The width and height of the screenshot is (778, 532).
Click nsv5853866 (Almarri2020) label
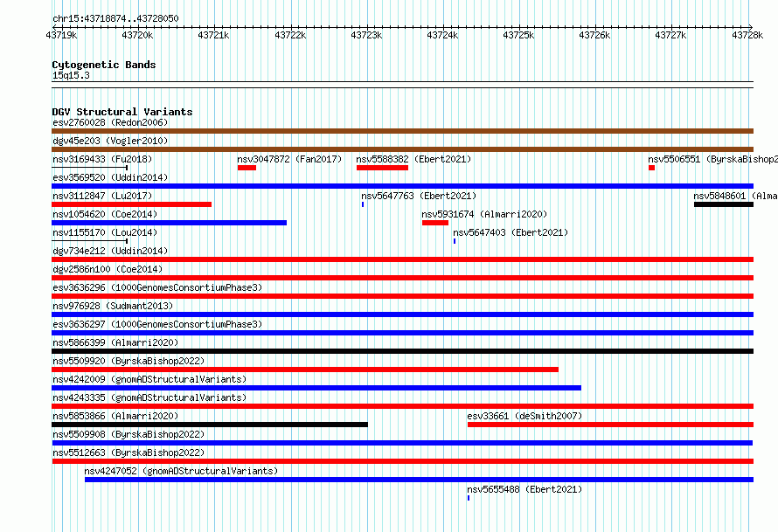[x=115, y=416]
